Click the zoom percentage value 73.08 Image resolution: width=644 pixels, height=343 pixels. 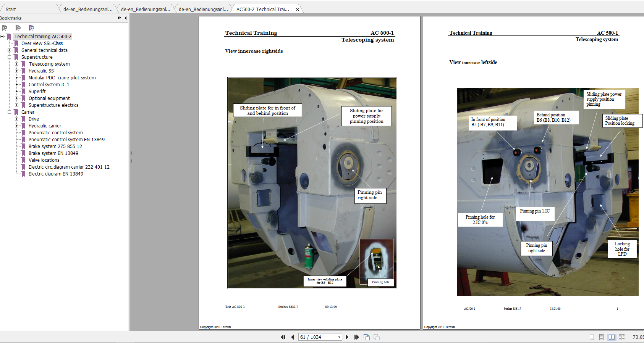[x=638, y=337]
